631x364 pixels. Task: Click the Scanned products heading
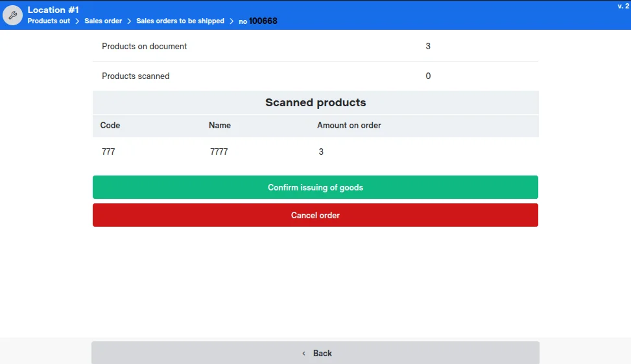click(315, 102)
